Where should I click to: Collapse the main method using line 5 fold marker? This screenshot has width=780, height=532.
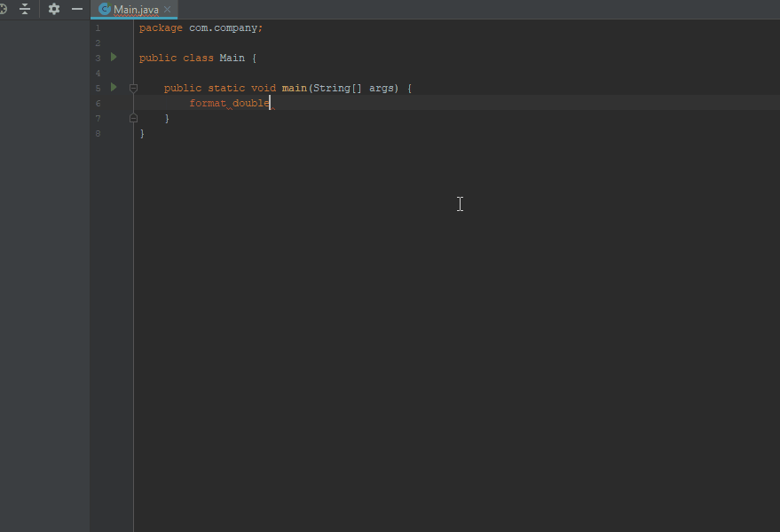click(133, 87)
